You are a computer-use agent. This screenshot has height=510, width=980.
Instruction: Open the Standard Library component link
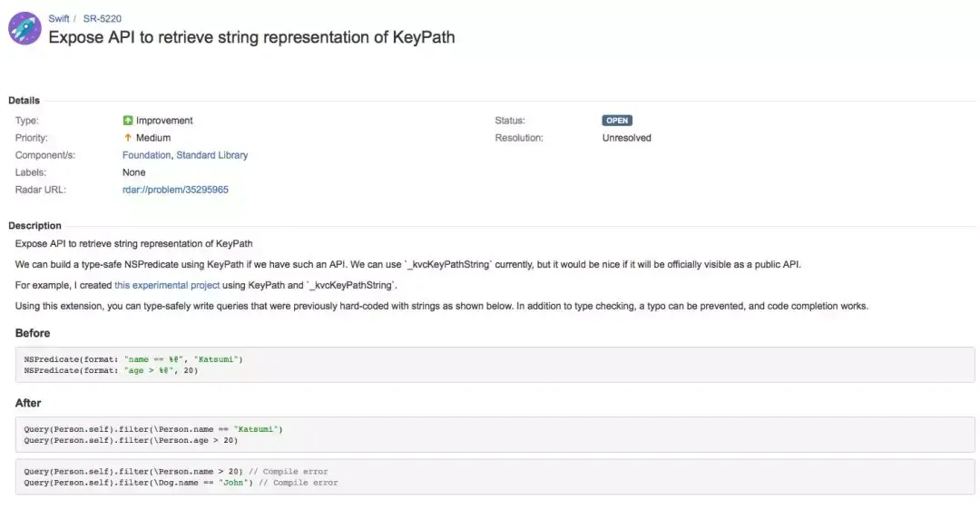coord(211,155)
